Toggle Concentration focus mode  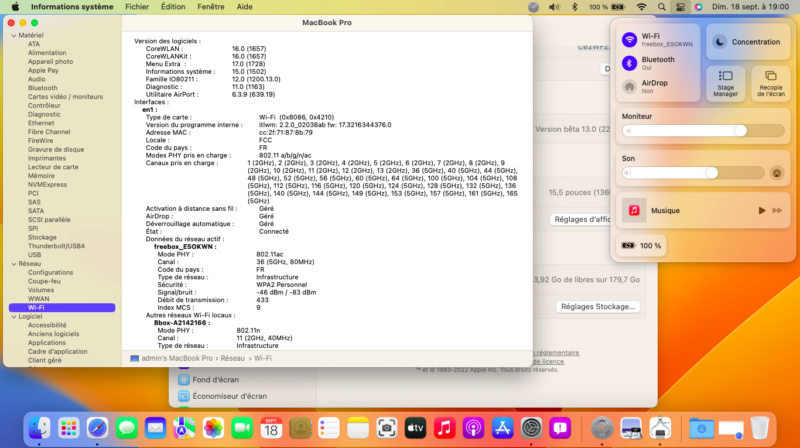(748, 42)
